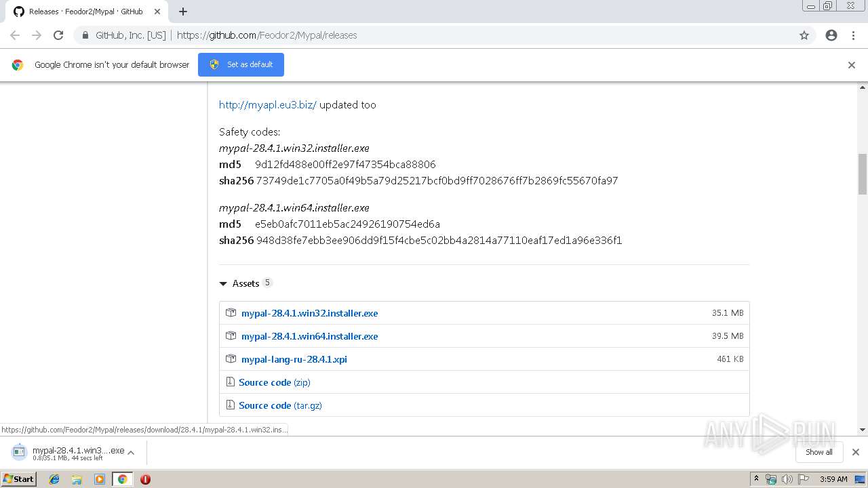Click the browser back arrow

15,35
